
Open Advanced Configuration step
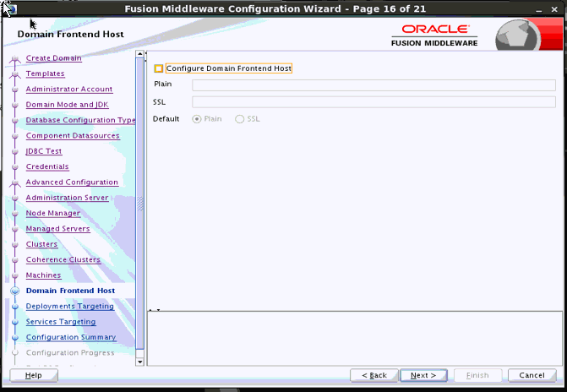tap(72, 182)
